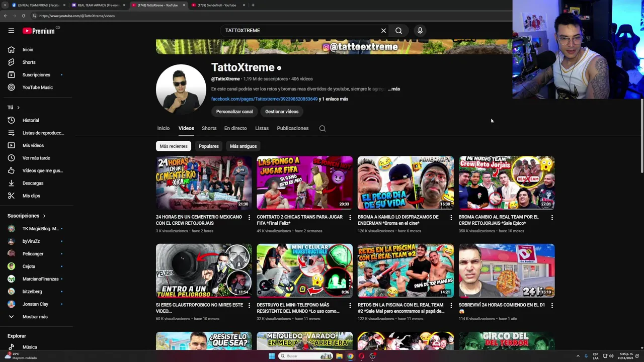Select Más recientes filter chip
Image resolution: width=644 pixels, height=362 pixels.
(174, 146)
